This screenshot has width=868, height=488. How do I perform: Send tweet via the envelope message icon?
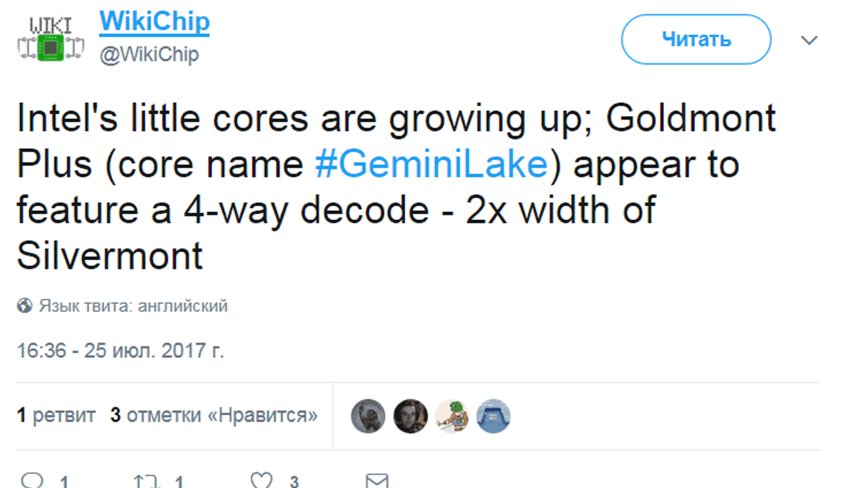click(x=377, y=480)
